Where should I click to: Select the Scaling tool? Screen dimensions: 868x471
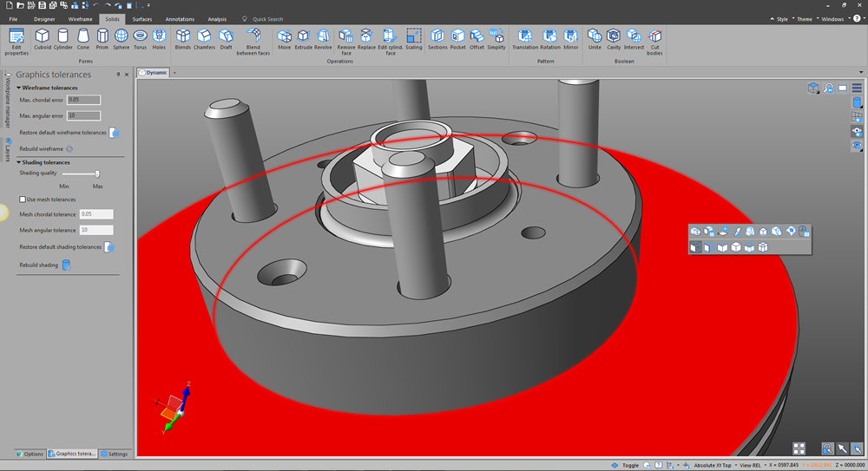click(413, 39)
